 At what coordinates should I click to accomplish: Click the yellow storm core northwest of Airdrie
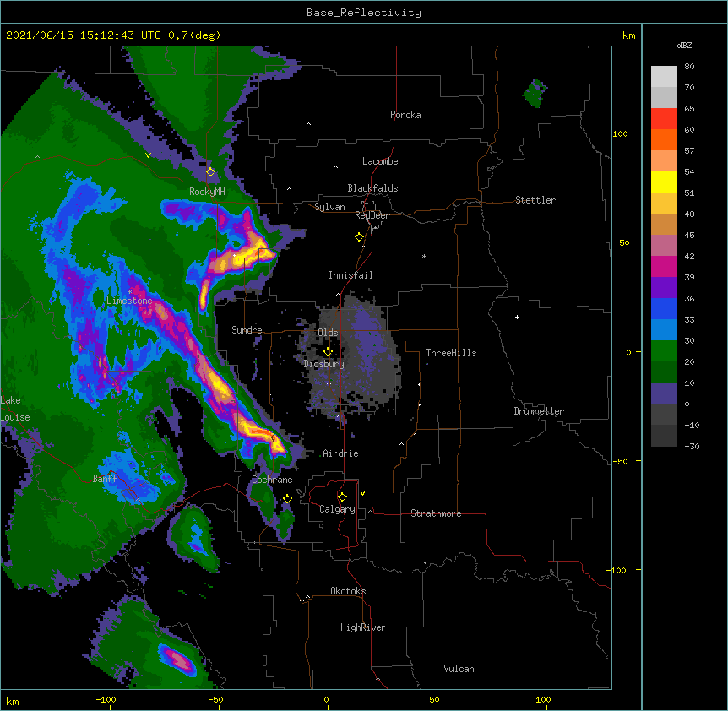point(263,434)
